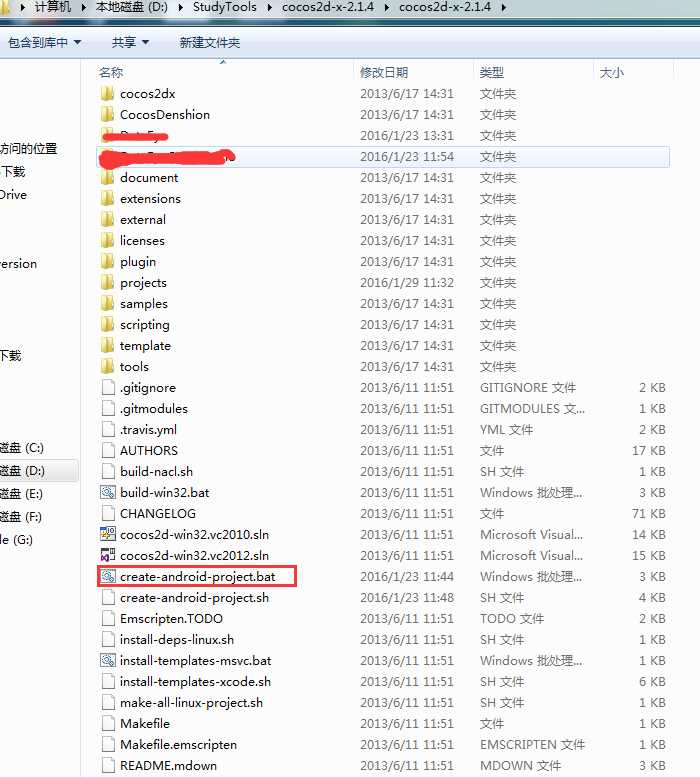Select the extensions folder icon
The width and height of the screenshot is (700, 778).
click(107, 198)
